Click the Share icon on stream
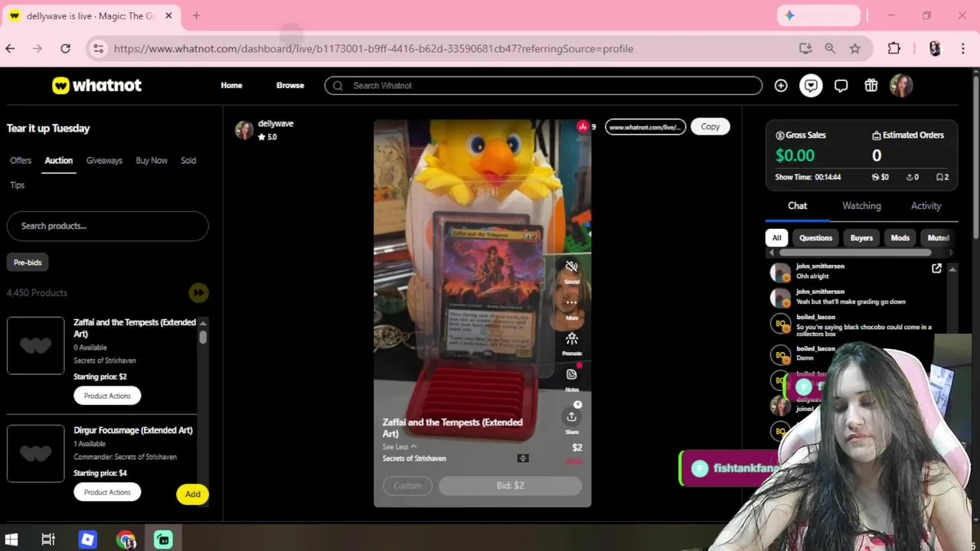The height and width of the screenshot is (551, 980). (x=571, y=417)
